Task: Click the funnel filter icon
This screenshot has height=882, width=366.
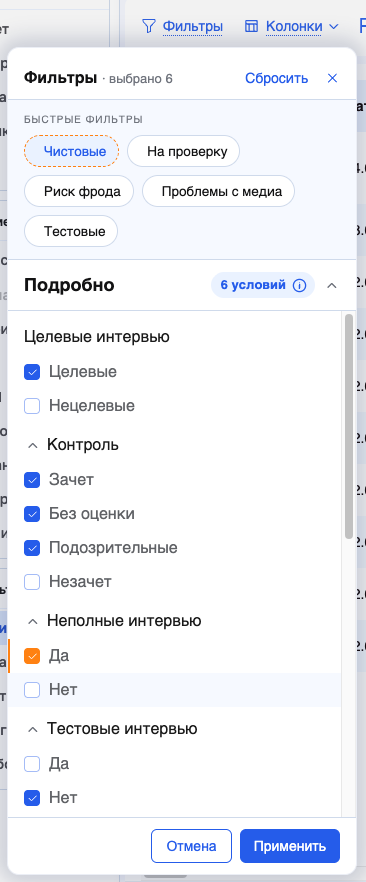Action: [148, 26]
